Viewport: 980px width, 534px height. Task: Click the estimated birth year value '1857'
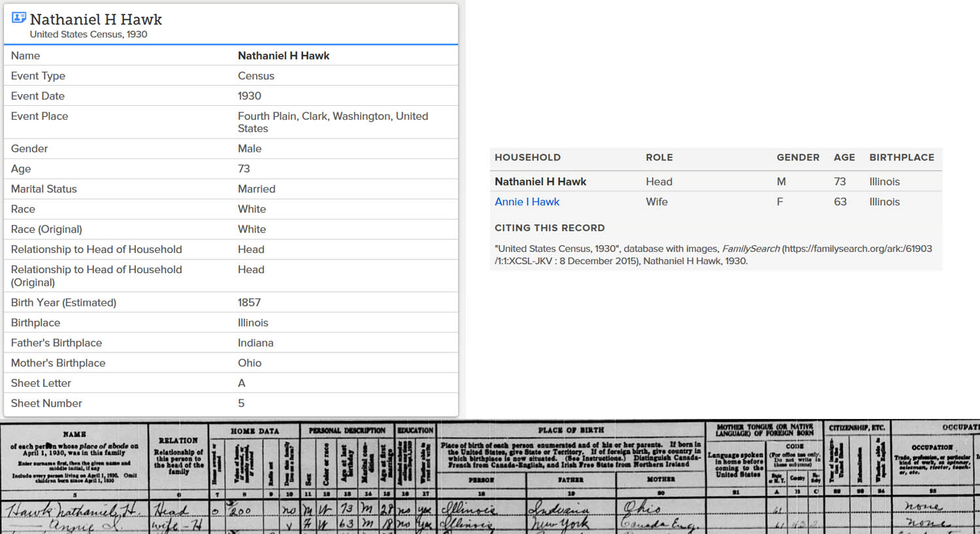[x=249, y=303]
